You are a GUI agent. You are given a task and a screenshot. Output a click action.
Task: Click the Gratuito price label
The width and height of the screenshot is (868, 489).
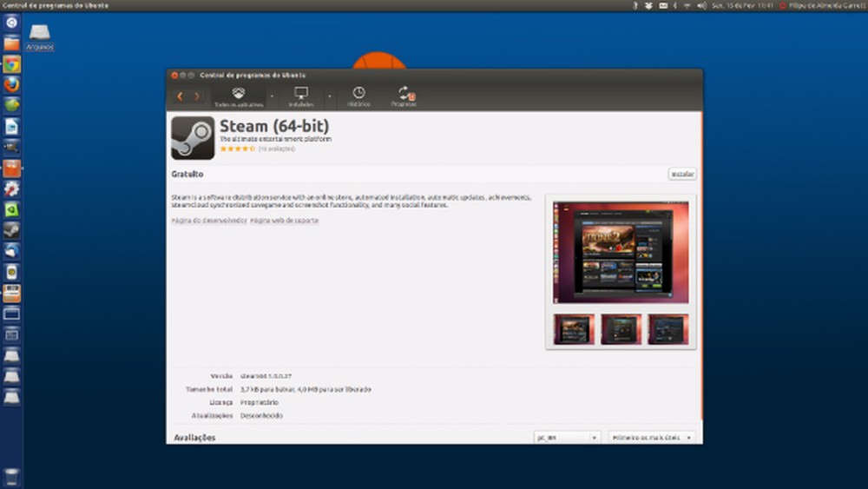point(187,174)
